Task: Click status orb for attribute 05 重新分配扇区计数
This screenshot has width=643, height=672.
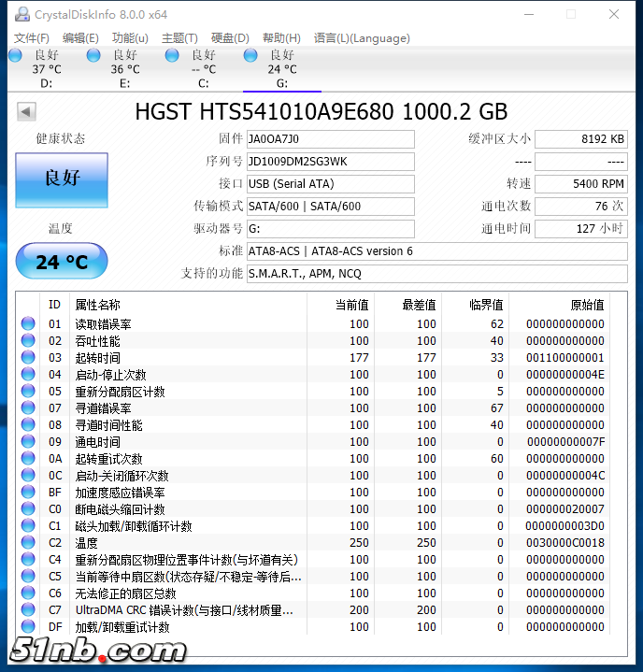Action: (28, 392)
